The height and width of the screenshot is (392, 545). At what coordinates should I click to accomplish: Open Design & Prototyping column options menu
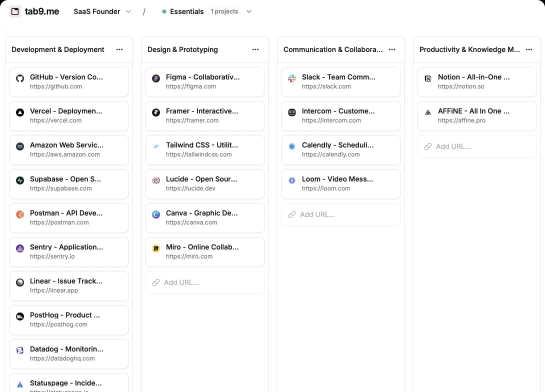click(x=255, y=49)
